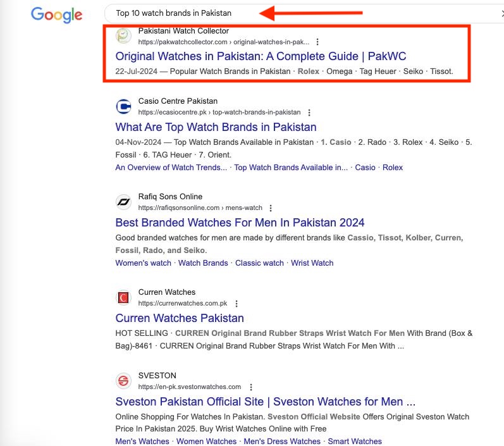Click the 'Rafiq Sons Online' site name
504x446 pixels.
click(170, 197)
